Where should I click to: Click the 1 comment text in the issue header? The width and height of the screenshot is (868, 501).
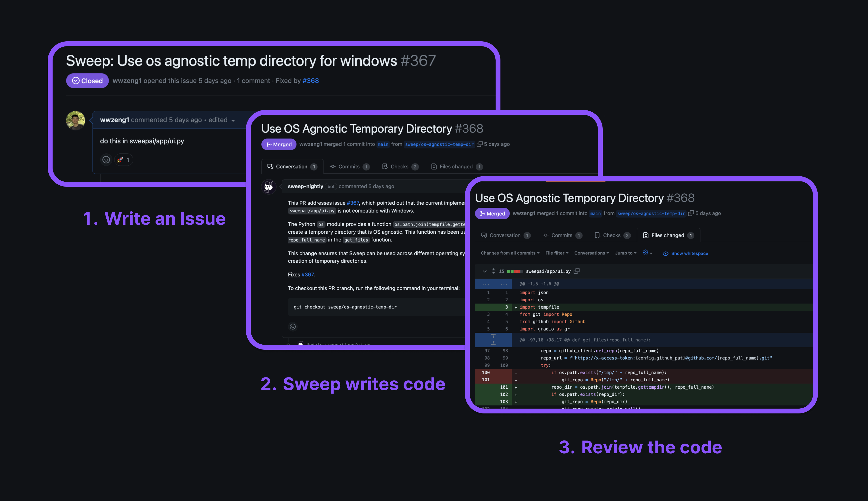point(253,81)
